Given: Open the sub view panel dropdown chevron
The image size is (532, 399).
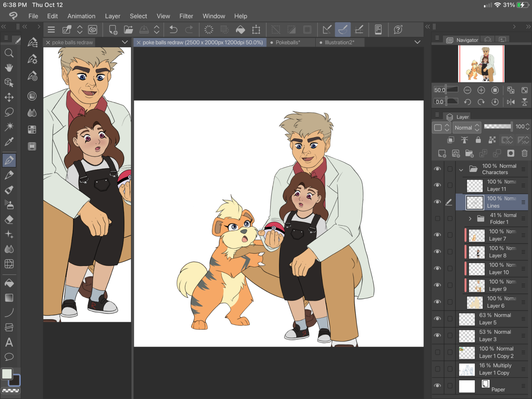Looking at the screenshot, I should (125, 42).
